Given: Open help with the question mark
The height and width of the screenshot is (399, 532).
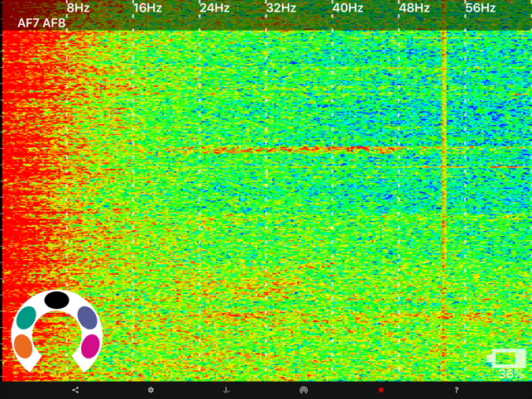Looking at the screenshot, I should tap(457, 390).
